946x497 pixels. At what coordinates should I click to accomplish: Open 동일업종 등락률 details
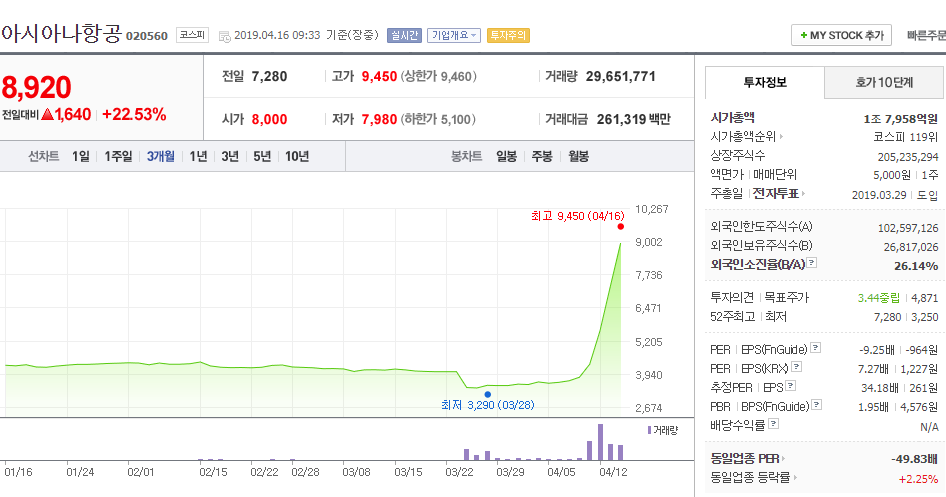pos(754,478)
